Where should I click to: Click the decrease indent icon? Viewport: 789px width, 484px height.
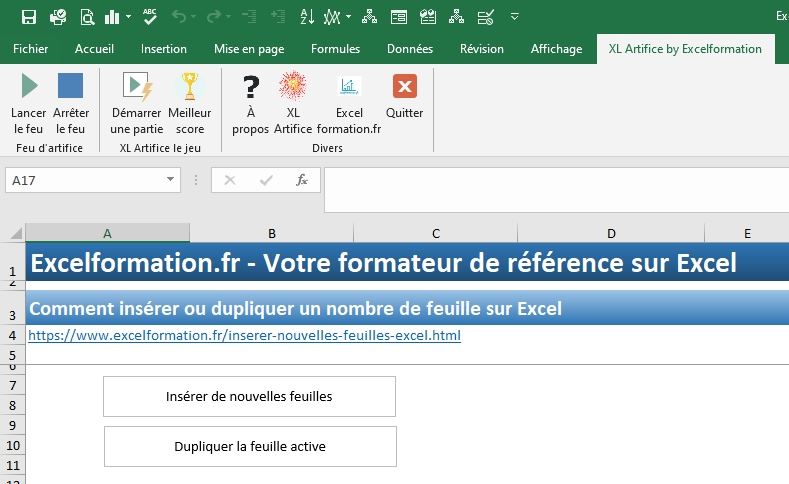[249, 17]
